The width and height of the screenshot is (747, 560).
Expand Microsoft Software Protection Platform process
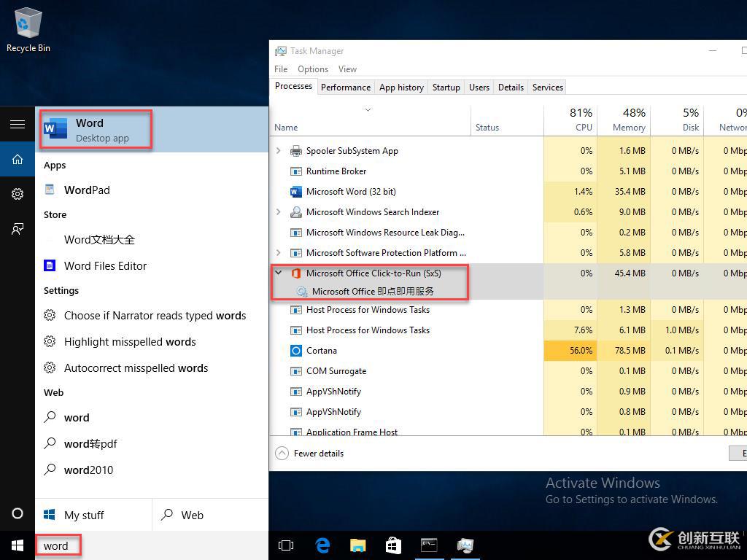click(x=279, y=253)
